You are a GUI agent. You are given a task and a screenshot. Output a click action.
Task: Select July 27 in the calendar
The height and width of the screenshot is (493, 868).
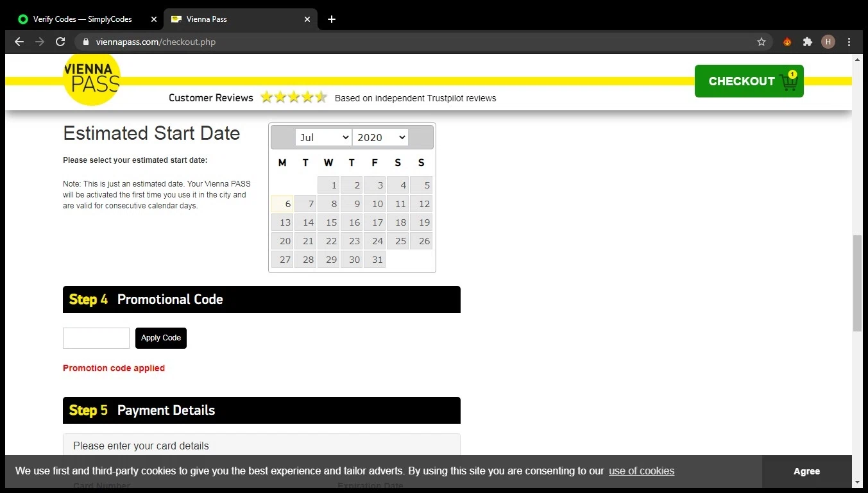282,260
